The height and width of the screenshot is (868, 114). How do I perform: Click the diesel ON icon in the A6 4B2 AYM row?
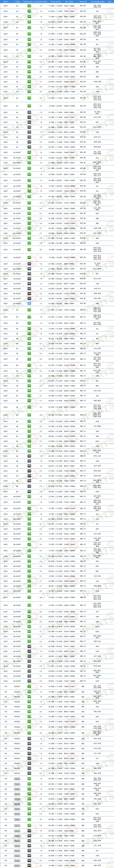pos(29,491)
